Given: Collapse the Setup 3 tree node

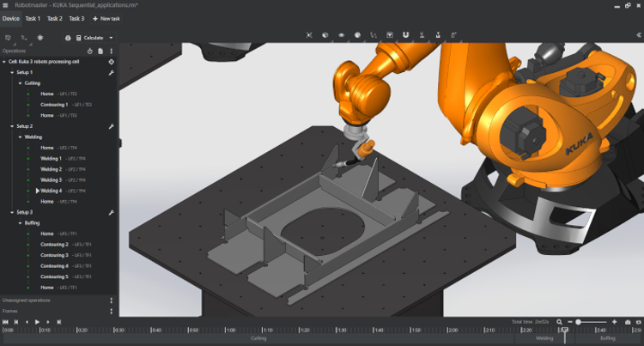Looking at the screenshot, I should 12,212.
